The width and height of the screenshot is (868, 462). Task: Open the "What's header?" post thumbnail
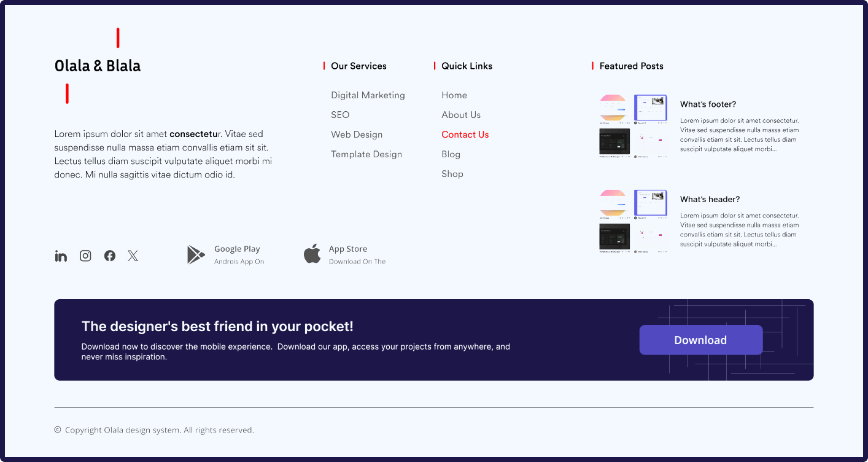coord(633,222)
